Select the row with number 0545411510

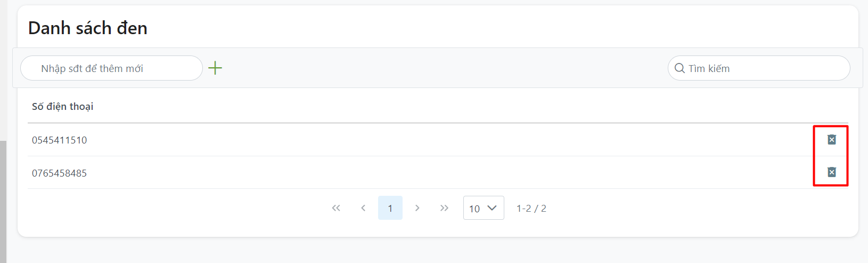[60, 140]
